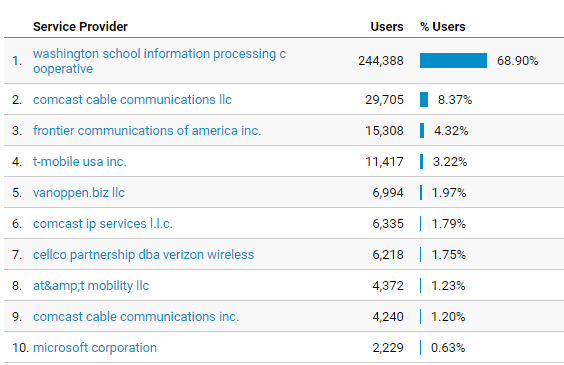Click the 68.90% blue percentage bar
564x365 pixels.
pyautogui.click(x=453, y=60)
